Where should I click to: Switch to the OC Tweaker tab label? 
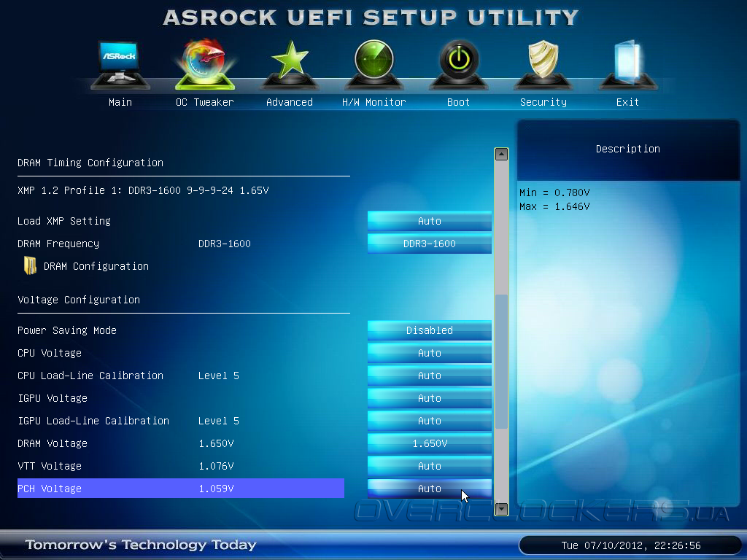(205, 102)
